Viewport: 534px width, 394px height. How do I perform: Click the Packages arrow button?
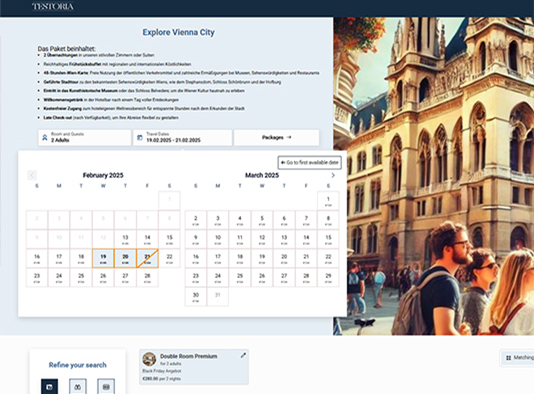tap(277, 138)
